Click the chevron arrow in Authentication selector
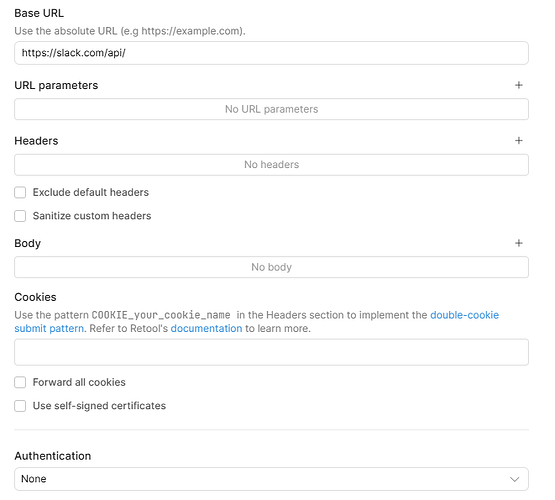Screen dimensions: 555x500 coord(514,479)
